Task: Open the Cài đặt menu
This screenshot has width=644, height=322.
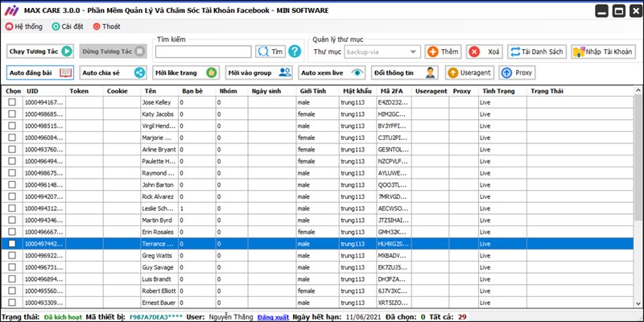Action: pos(67,27)
